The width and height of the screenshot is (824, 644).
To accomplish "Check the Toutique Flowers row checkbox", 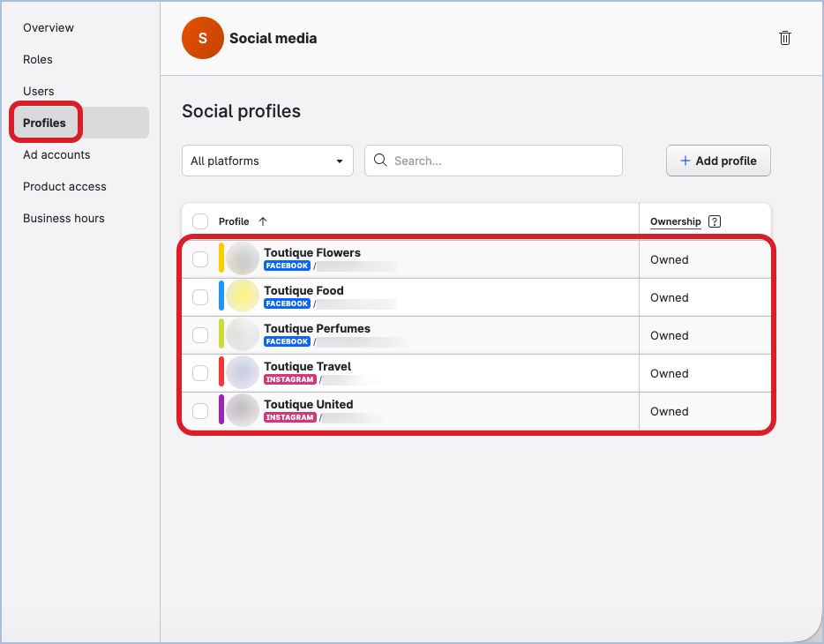I will (200, 259).
